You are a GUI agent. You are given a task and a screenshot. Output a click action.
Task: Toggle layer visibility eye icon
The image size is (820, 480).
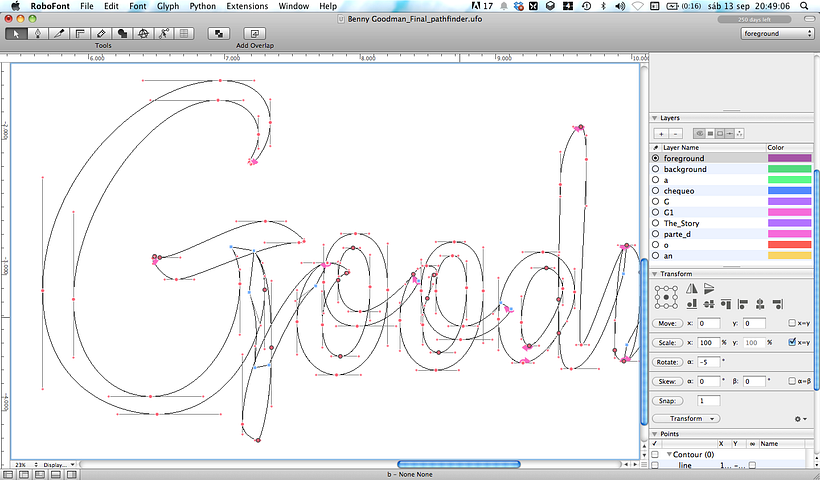coord(699,133)
